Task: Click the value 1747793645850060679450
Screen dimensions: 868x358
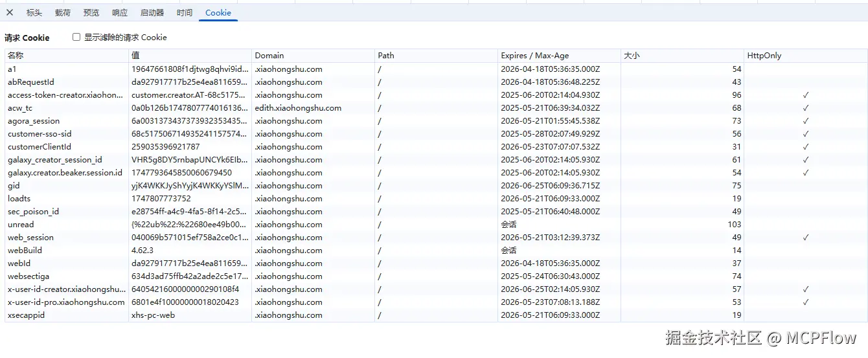Action: pos(181,173)
